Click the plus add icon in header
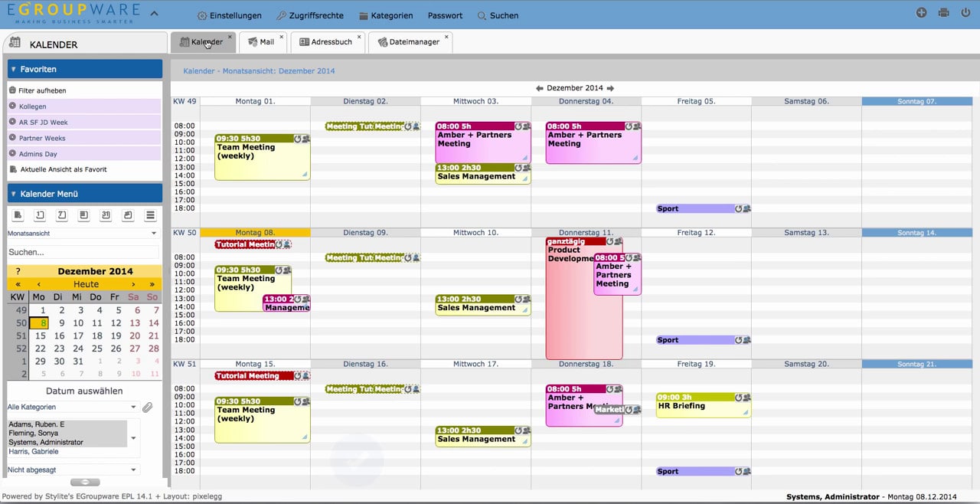Screen dimensions: 980x504 coord(922,13)
